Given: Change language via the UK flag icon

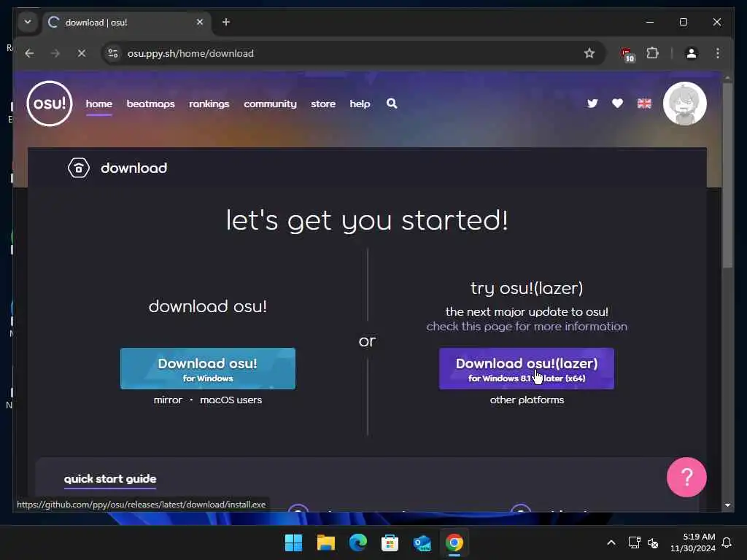Looking at the screenshot, I should (644, 104).
